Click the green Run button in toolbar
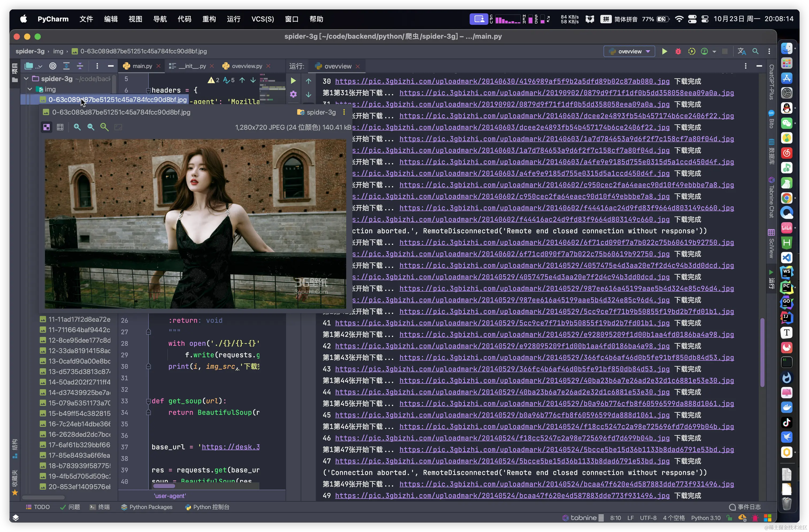Image resolution: width=809 pixels, height=532 pixels. [x=664, y=51]
